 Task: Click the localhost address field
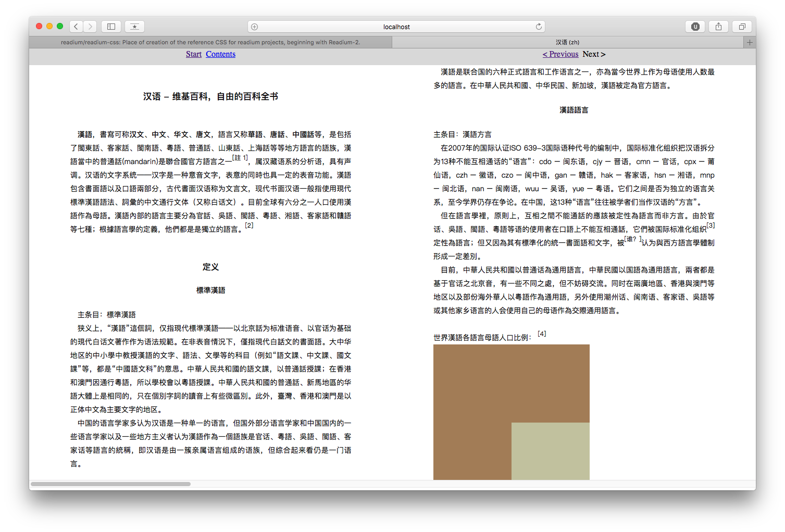[x=396, y=27]
